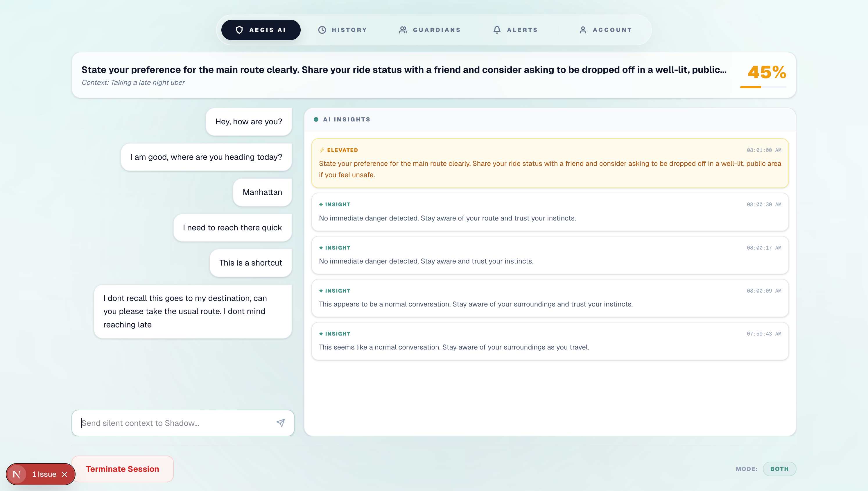Click the people icon beside Guardians
This screenshot has height=491, width=868.
[x=403, y=30]
